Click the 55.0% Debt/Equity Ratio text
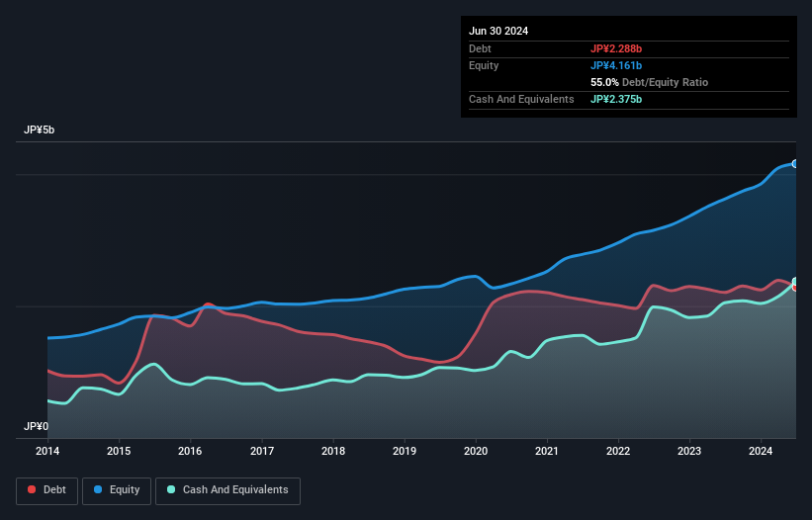This screenshot has width=812, height=520. pyautogui.click(x=649, y=82)
